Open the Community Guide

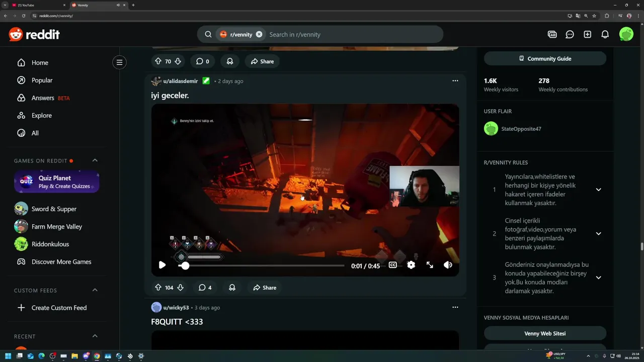coord(545,59)
